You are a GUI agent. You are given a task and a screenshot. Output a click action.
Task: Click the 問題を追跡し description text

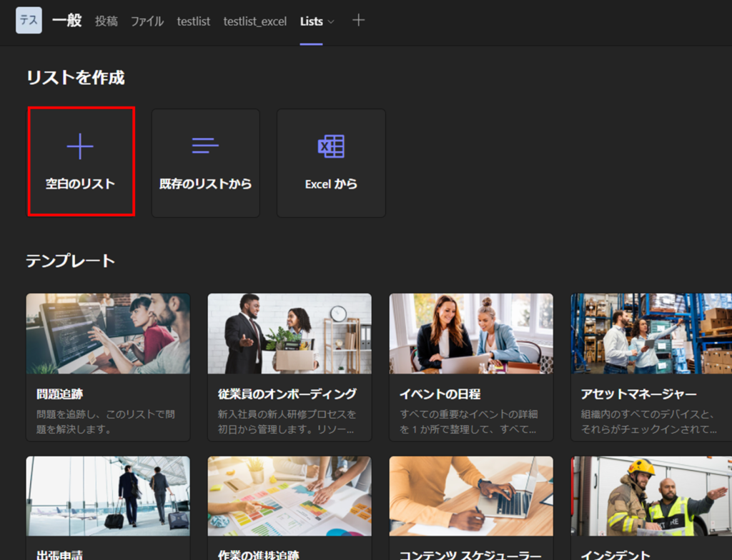(x=106, y=421)
